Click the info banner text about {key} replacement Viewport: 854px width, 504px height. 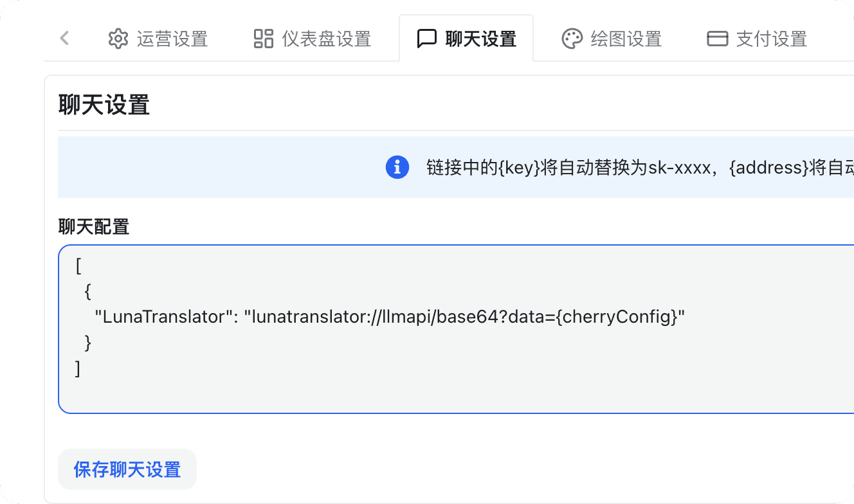[x=579, y=167]
